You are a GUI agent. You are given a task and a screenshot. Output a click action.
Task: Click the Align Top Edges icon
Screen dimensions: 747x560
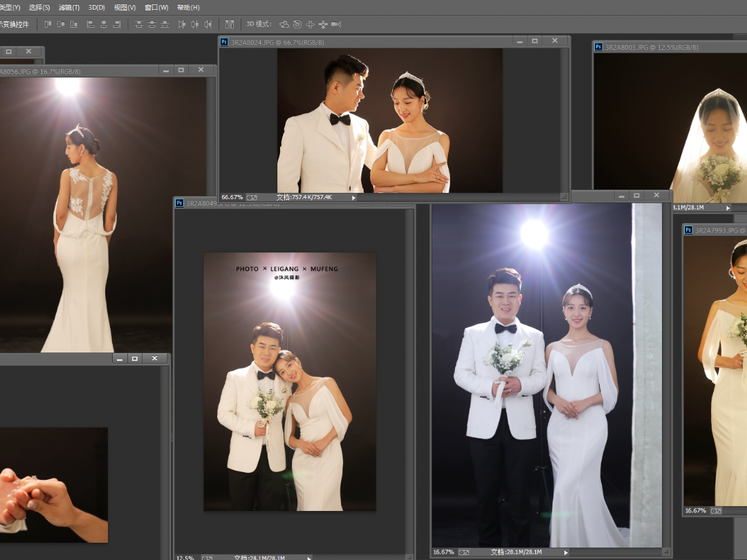[48, 24]
